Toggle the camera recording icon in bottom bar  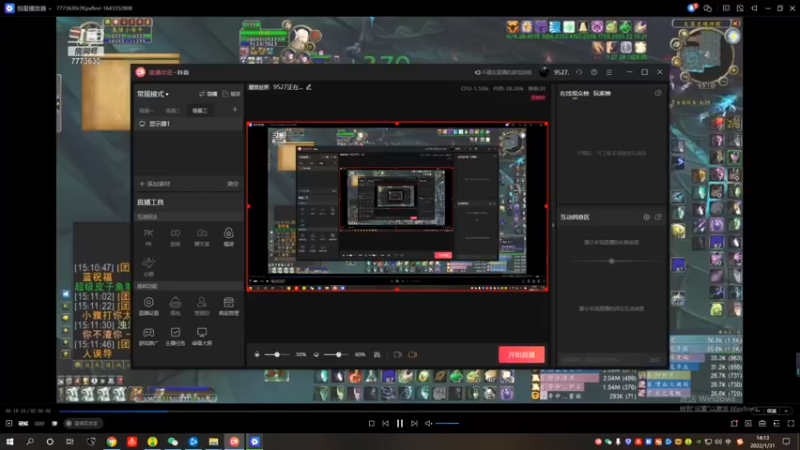(397, 355)
